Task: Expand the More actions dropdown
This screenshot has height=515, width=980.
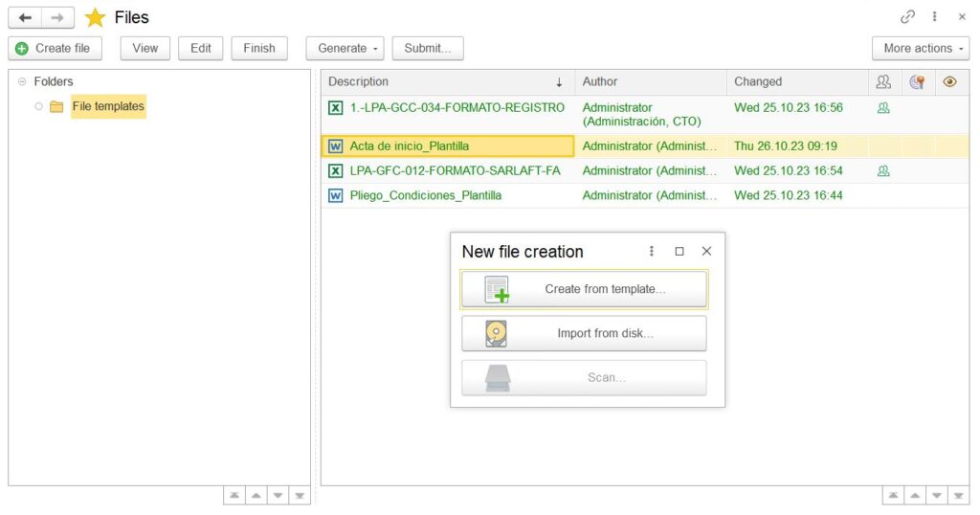Action: [923, 48]
